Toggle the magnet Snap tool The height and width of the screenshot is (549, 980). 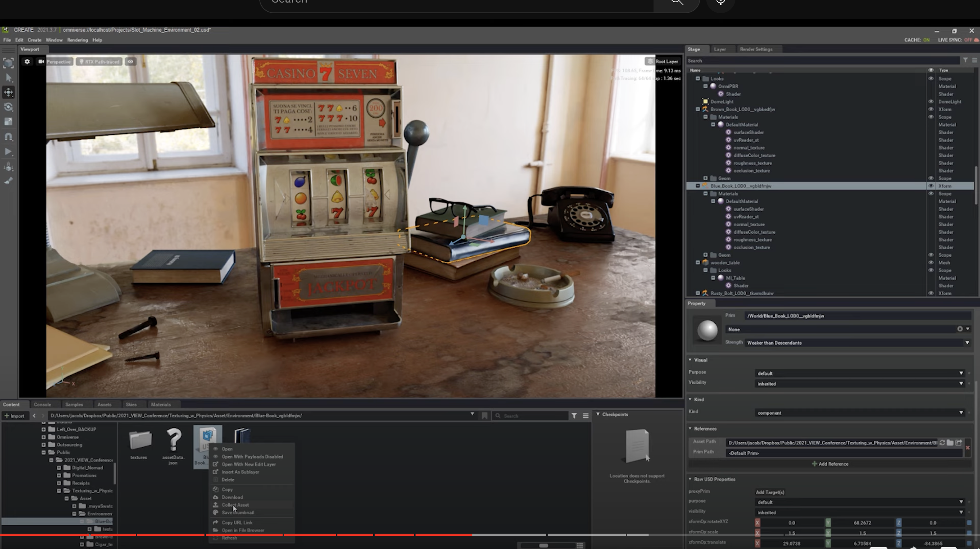pos(8,137)
